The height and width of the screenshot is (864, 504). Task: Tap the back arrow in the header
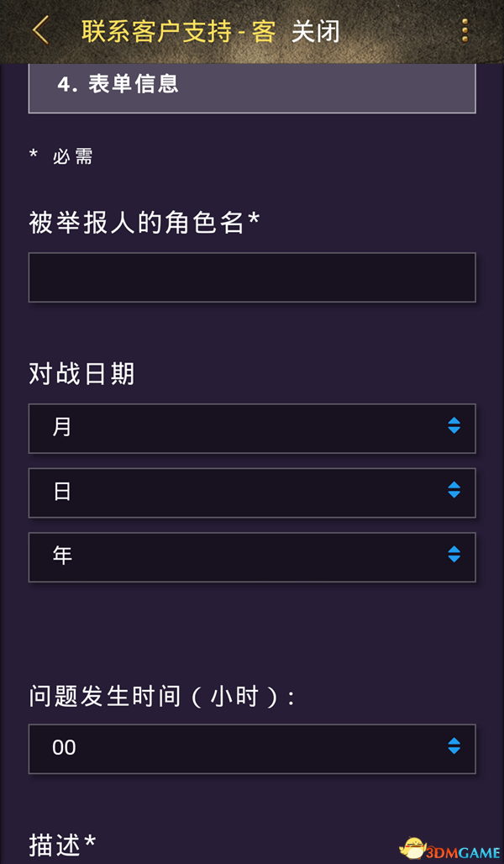pyautogui.click(x=41, y=30)
